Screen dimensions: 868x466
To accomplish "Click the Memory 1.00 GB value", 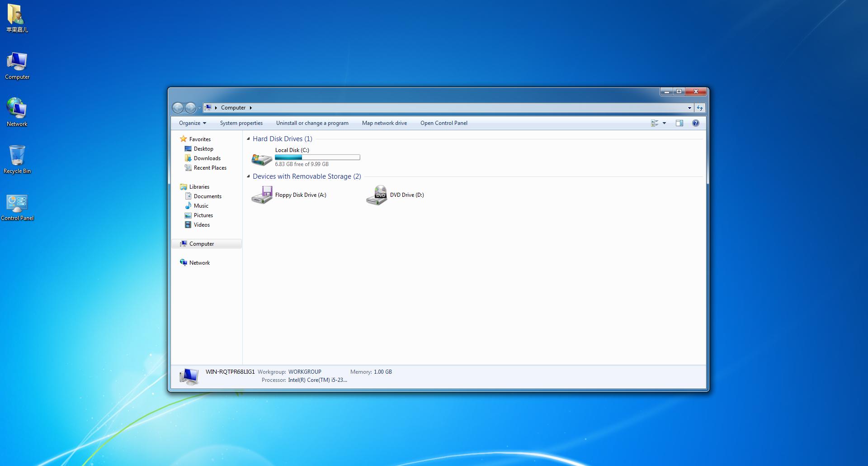I will pyautogui.click(x=383, y=372).
